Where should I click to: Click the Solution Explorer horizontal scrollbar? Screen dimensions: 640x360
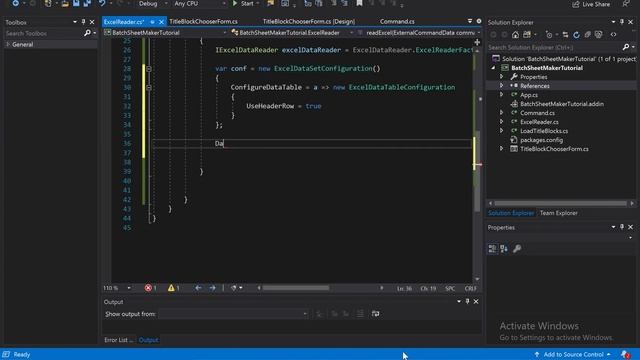pos(560,203)
